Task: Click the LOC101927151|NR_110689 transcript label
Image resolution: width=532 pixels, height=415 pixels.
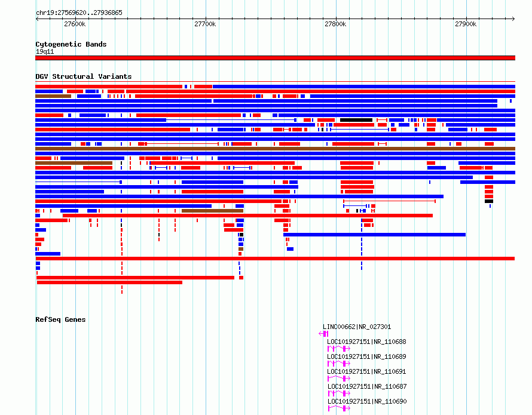Action: tap(366, 356)
